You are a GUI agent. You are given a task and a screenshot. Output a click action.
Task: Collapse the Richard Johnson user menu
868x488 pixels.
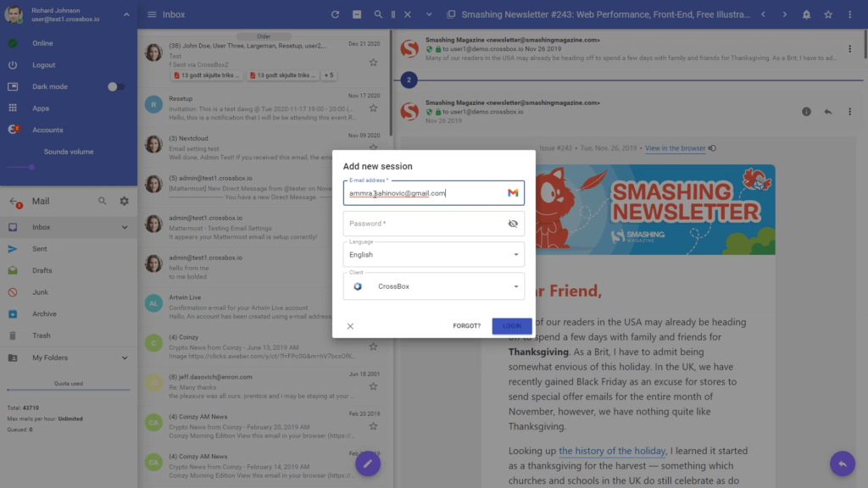[126, 14]
